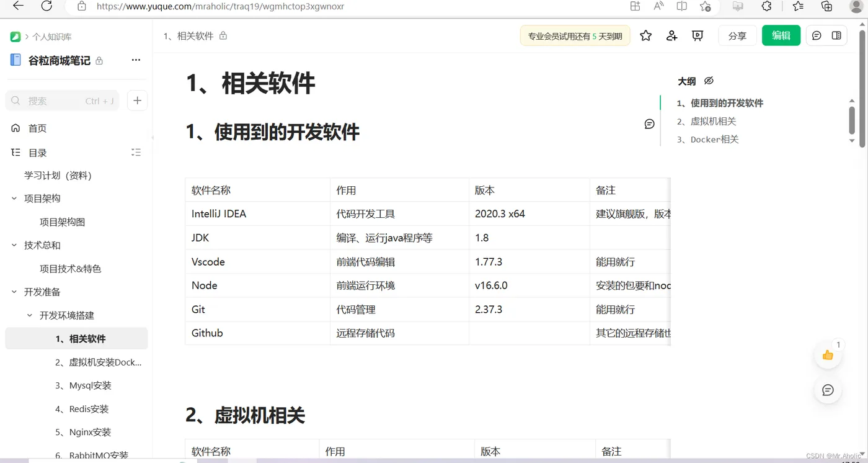Open the browser profile avatar
The height and width of the screenshot is (463, 868).
point(856,6)
